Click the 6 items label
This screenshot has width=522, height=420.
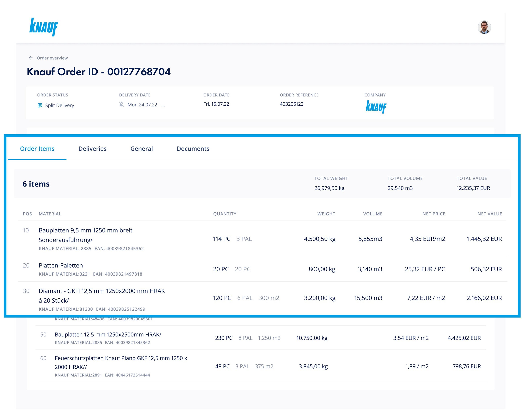pos(36,184)
